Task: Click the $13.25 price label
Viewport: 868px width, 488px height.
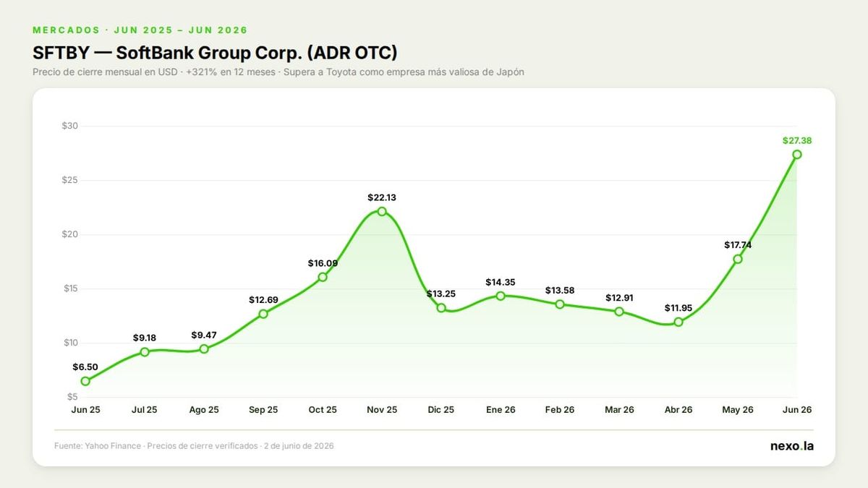Action: pos(441,294)
